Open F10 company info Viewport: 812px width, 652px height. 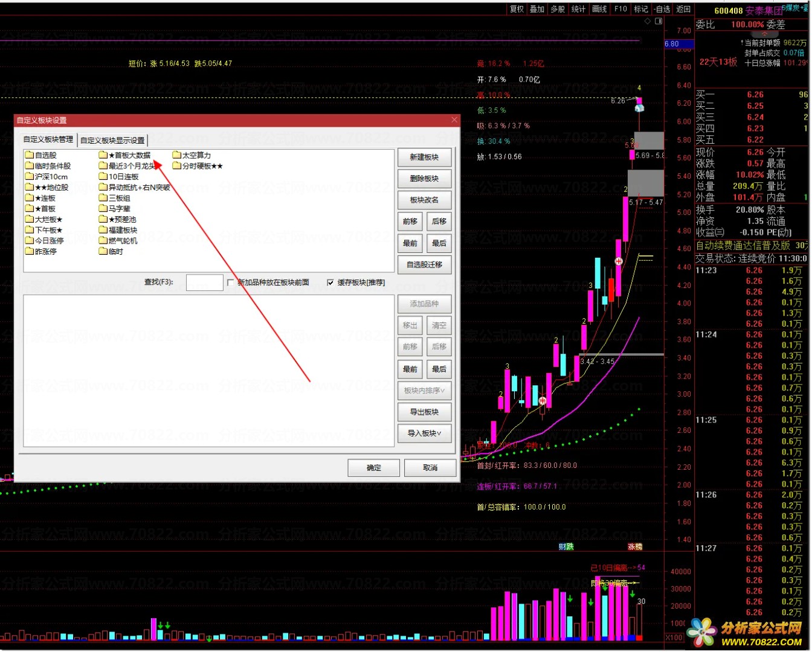point(620,9)
